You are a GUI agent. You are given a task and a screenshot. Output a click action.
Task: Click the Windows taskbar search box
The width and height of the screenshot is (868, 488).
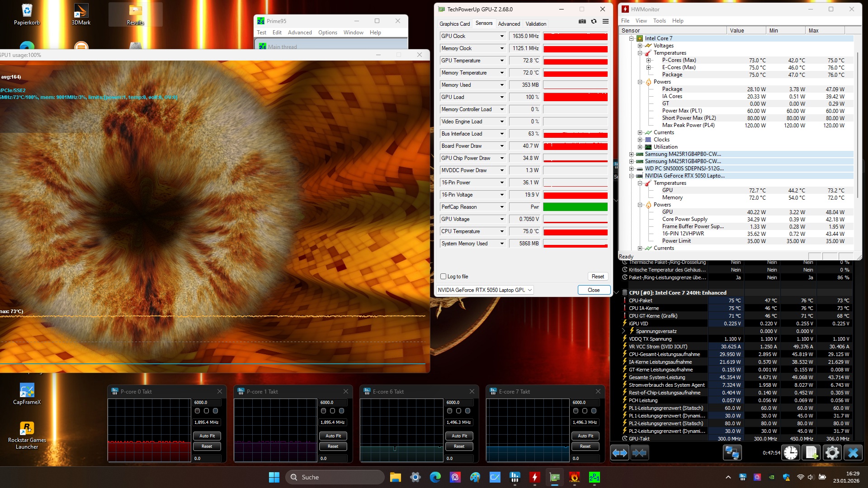[x=335, y=477]
